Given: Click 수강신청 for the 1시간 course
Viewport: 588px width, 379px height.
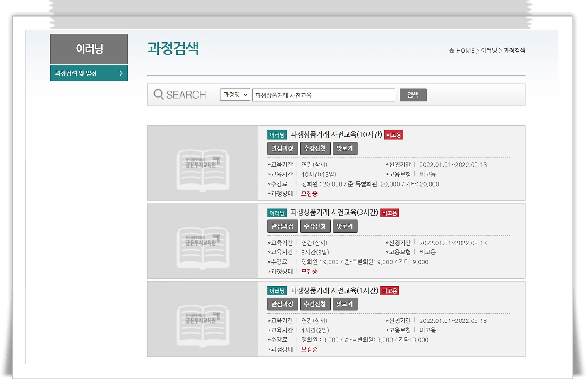Looking at the screenshot, I should click(x=315, y=304).
